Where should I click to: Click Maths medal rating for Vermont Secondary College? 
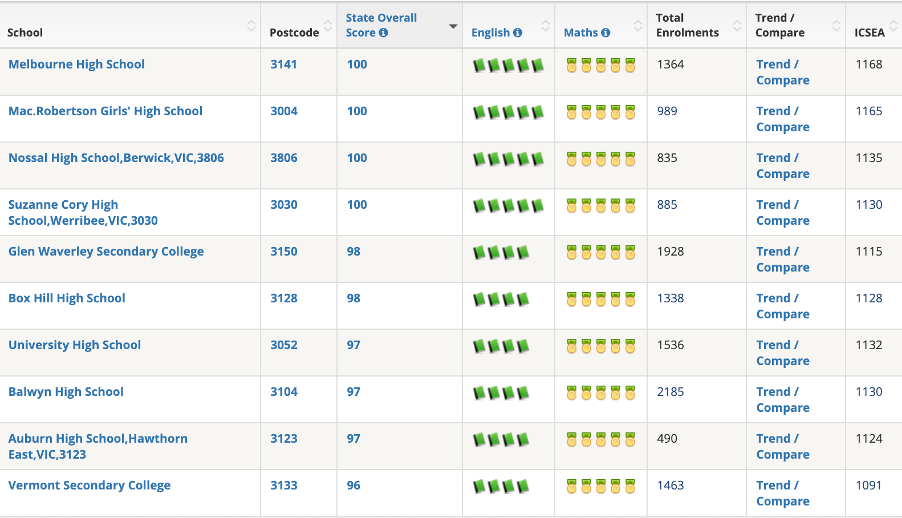pyautogui.click(x=601, y=485)
